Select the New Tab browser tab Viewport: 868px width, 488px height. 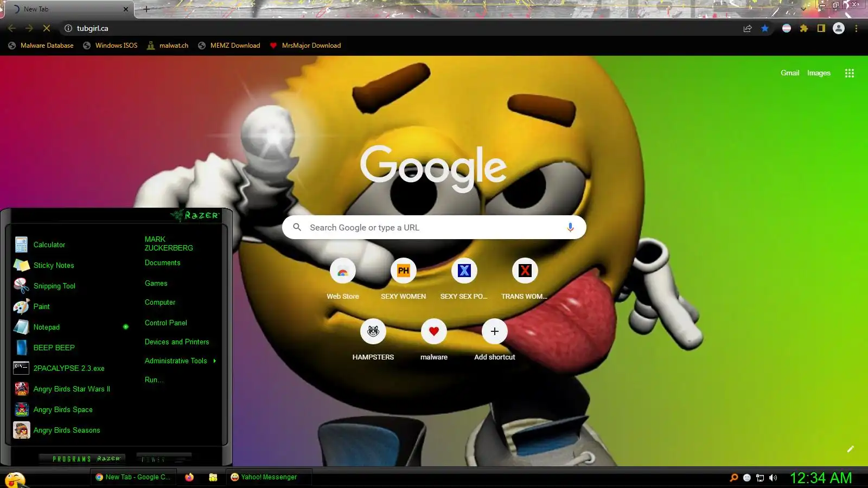click(69, 9)
